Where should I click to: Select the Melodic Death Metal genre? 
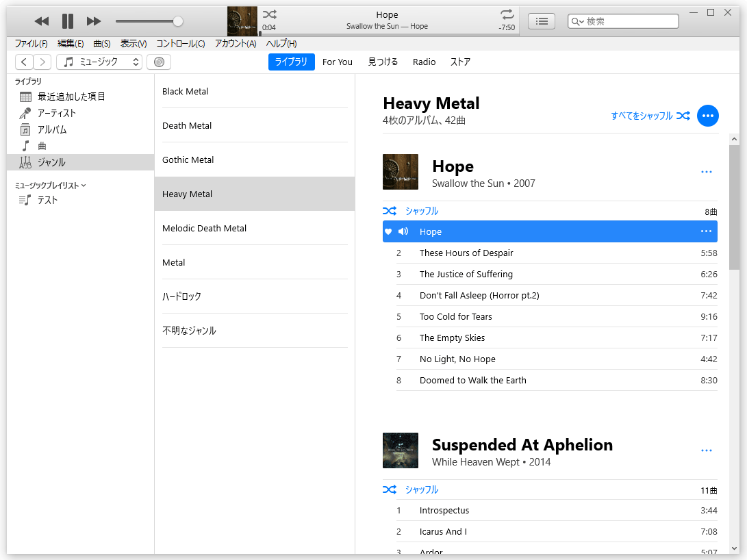(x=255, y=228)
